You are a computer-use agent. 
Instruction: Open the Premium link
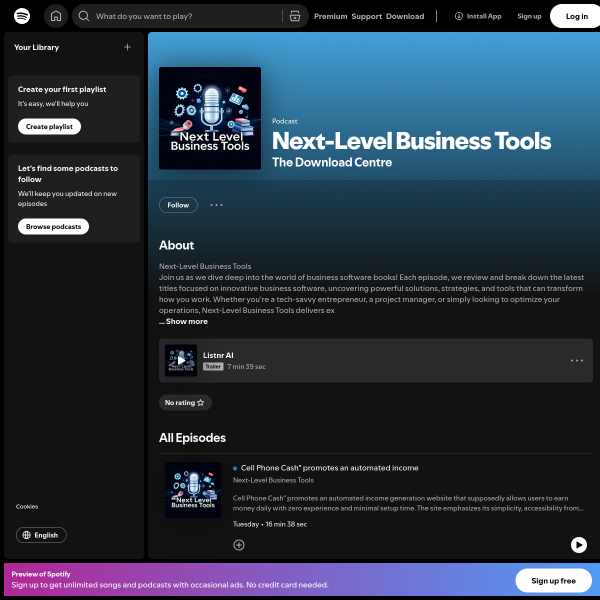[x=331, y=16]
